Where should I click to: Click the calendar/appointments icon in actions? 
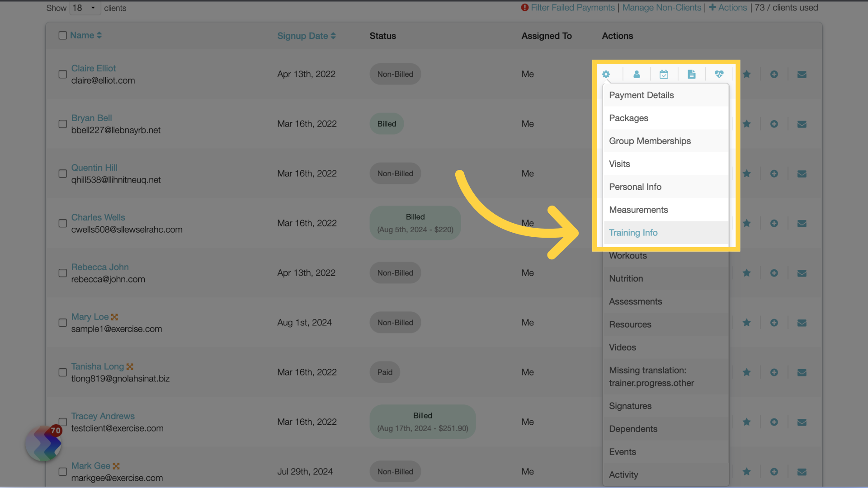tap(664, 73)
